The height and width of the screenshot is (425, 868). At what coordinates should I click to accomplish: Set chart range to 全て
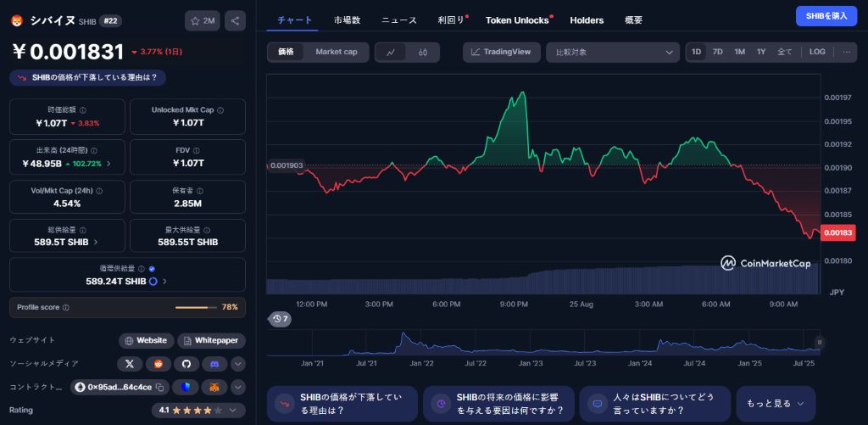click(785, 52)
